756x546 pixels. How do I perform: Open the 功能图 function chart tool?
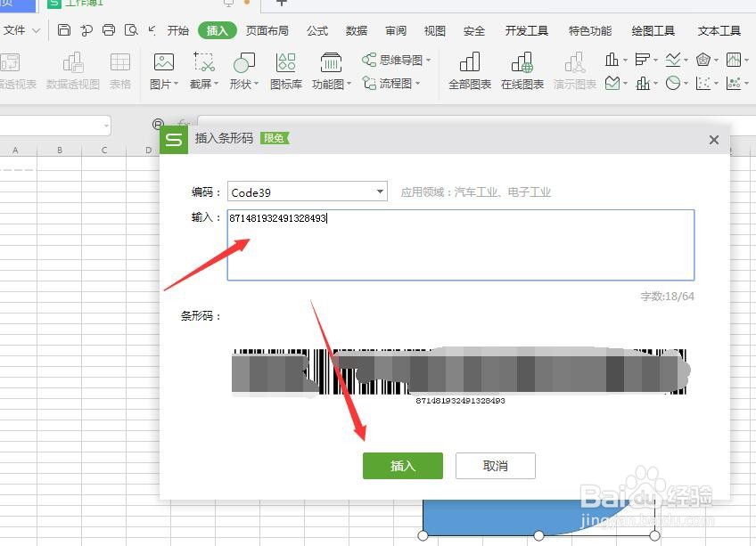point(332,71)
